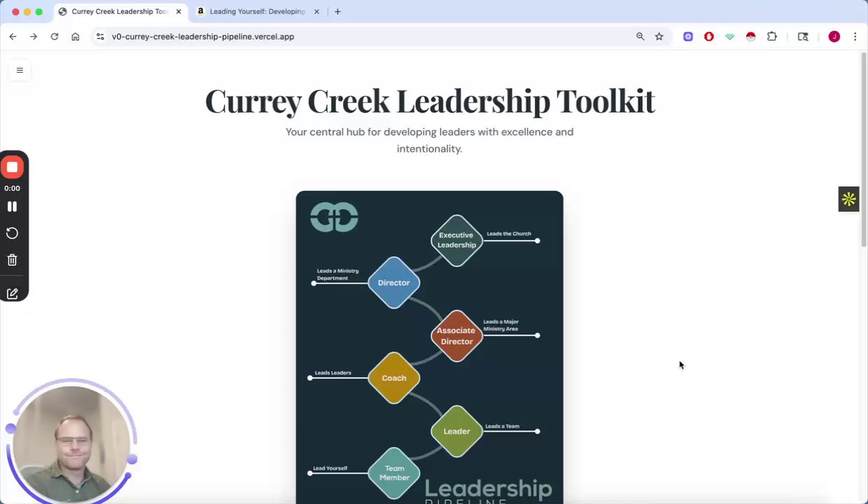Click the Coach diamond

(x=393, y=378)
